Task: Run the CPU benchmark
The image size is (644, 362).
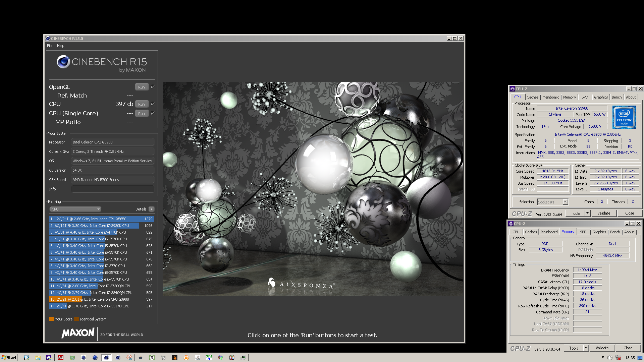Action: (142, 104)
